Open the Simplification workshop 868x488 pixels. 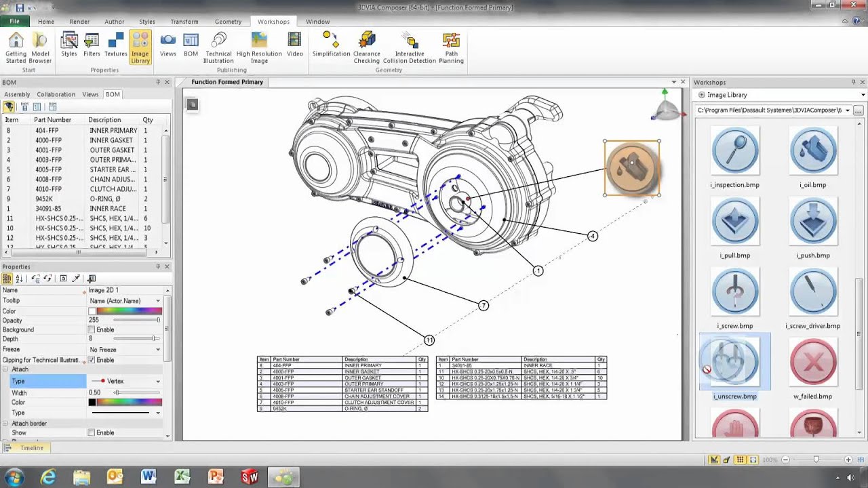coord(331,45)
